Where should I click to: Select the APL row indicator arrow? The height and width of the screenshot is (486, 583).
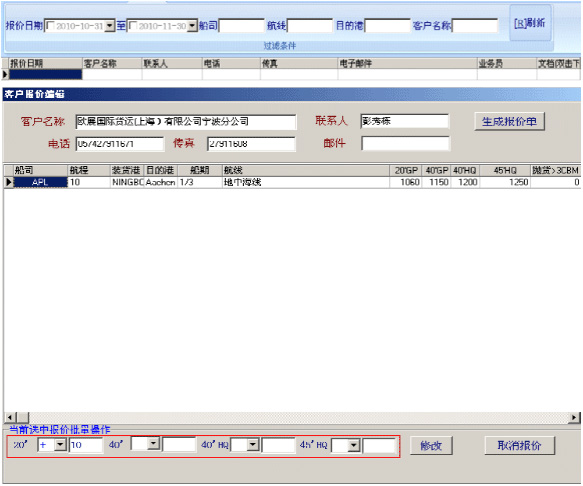[x=9, y=182]
